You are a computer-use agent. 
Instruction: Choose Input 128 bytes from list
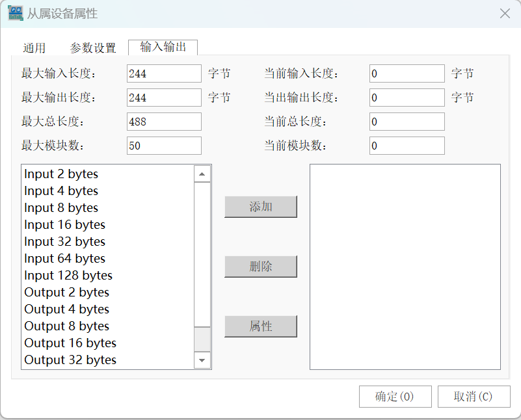click(68, 276)
